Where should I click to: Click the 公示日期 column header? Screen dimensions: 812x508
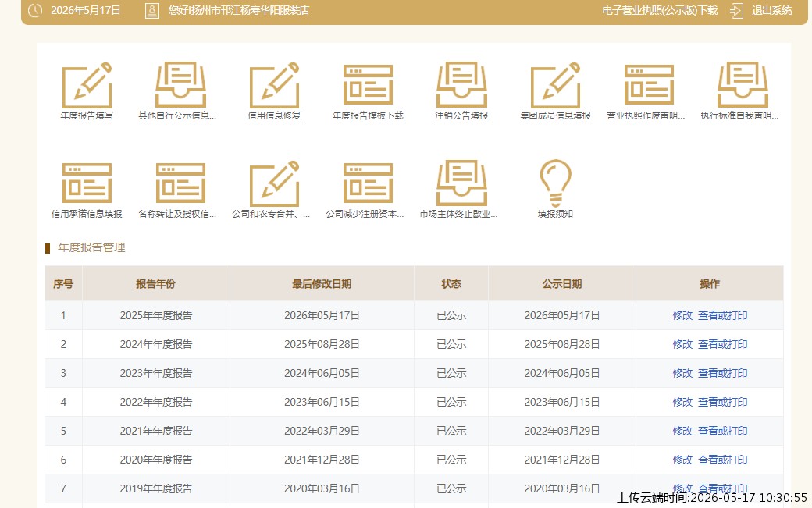coord(562,283)
